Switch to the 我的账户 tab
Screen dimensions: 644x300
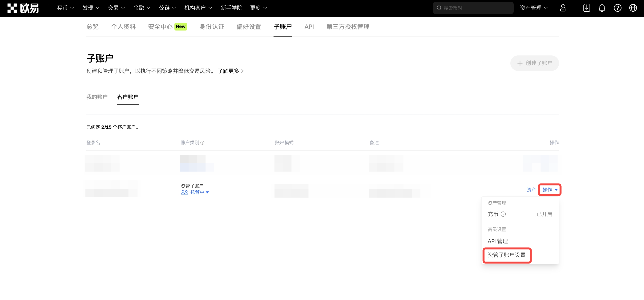(97, 97)
